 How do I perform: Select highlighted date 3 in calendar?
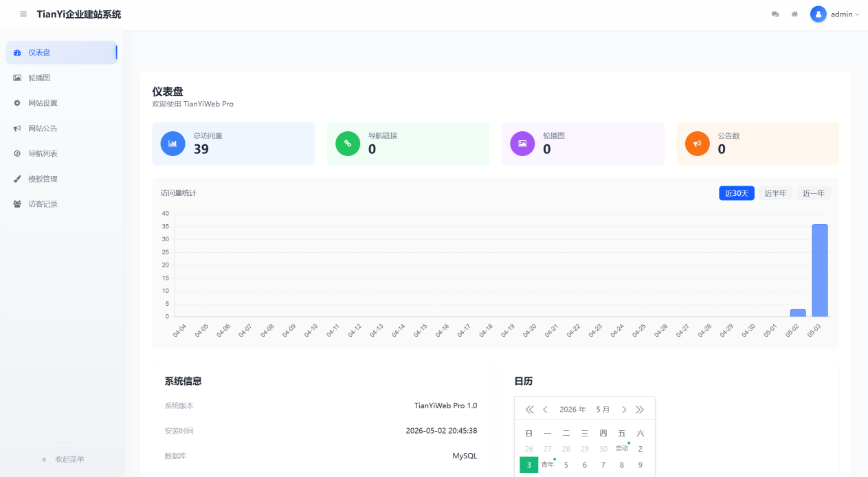(x=529, y=465)
